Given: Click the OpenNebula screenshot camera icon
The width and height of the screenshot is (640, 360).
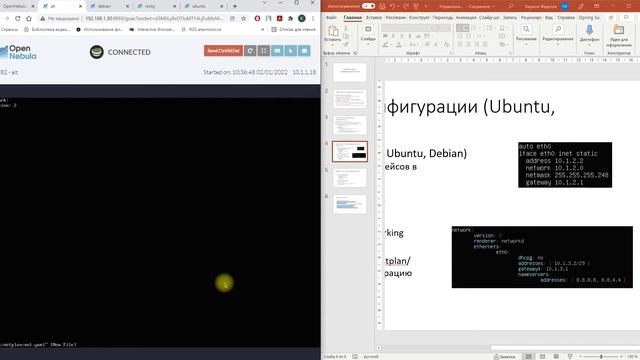Looking at the screenshot, I should 304,51.
